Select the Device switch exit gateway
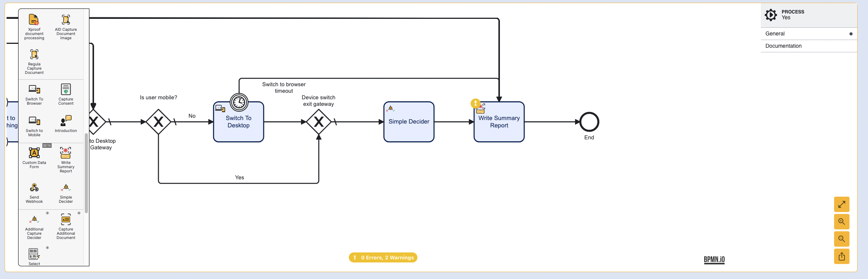This screenshot has height=279, width=868. pos(319,122)
